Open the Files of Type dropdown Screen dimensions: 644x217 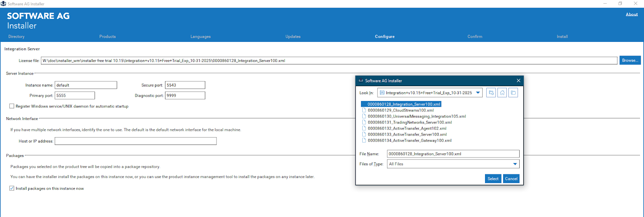click(515, 164)
